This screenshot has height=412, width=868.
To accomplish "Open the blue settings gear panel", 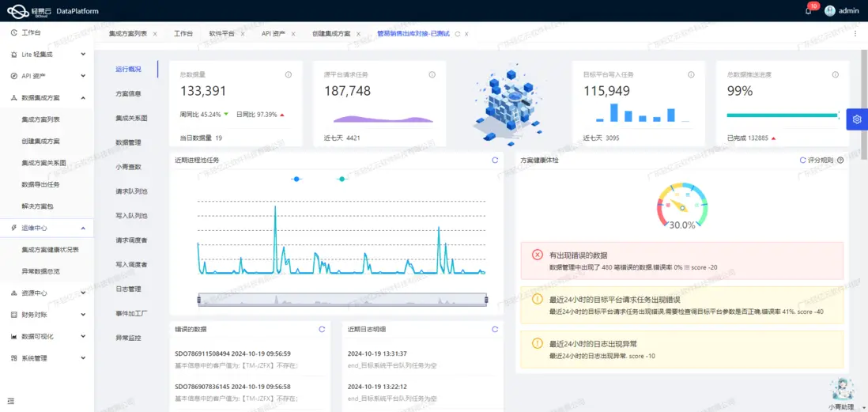I will tap(857, 119).
